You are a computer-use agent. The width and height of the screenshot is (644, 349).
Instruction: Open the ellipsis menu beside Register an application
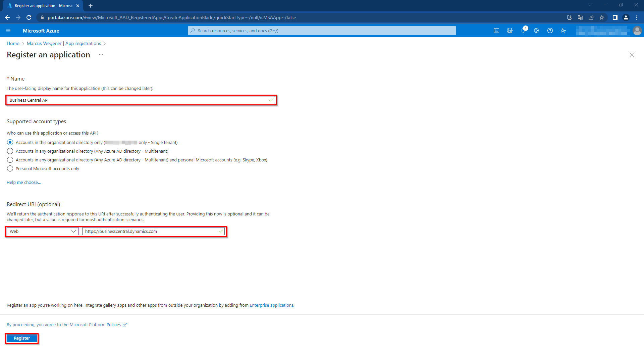point(101,55)
